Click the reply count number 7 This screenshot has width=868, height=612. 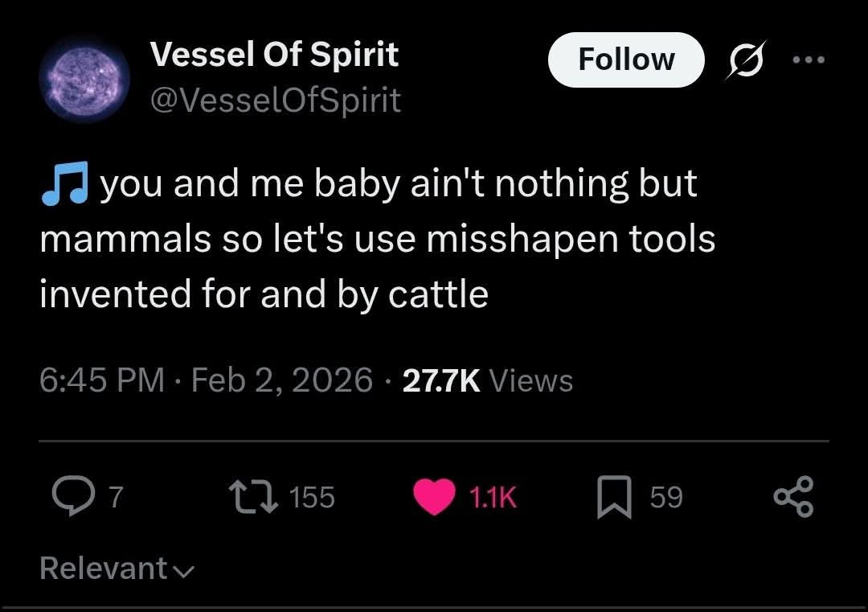point(115,498)
